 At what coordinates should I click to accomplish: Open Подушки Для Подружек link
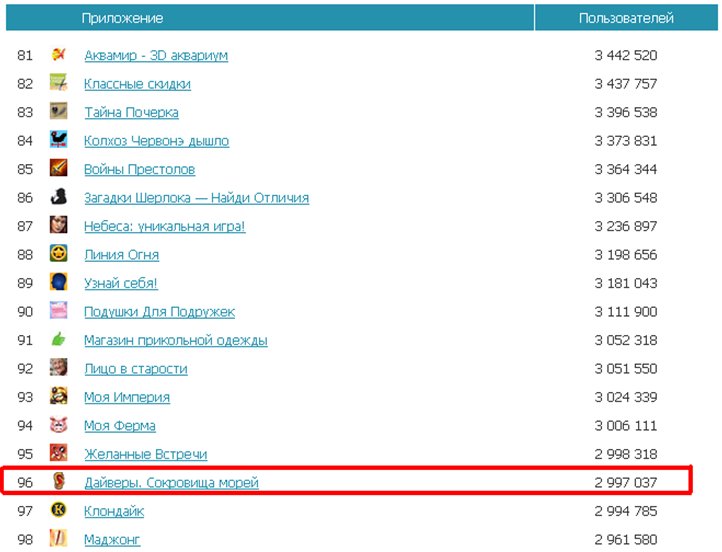click(159, 312)
